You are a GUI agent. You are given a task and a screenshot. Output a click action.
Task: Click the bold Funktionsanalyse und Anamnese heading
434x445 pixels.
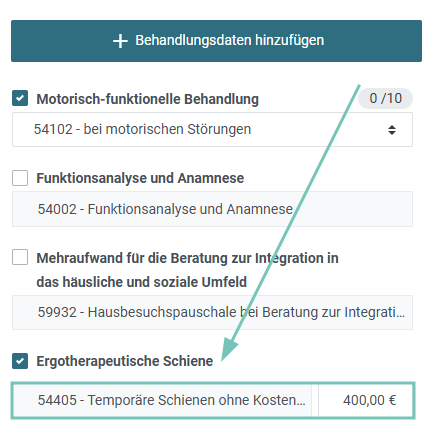140,178
